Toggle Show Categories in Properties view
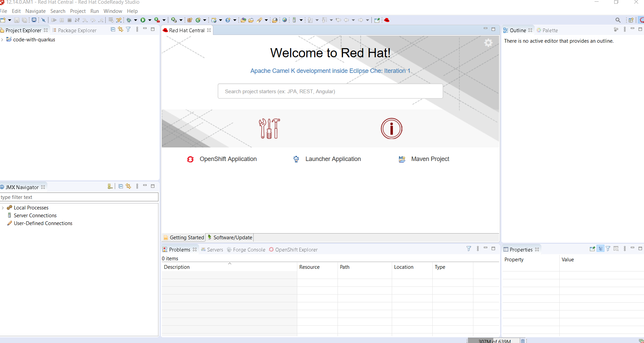This screenshot has width=644, height=343. click(600, 249)
